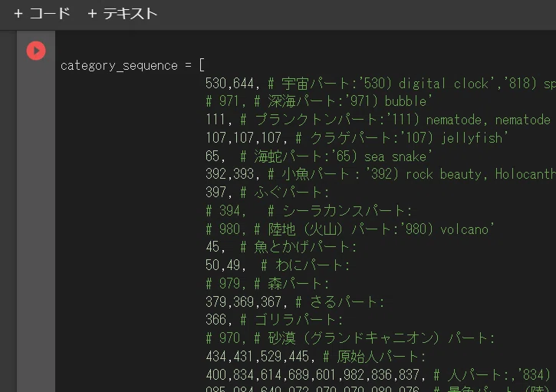Click the 65, # 海蛇パート sea snake line

[x=319, y=156]
